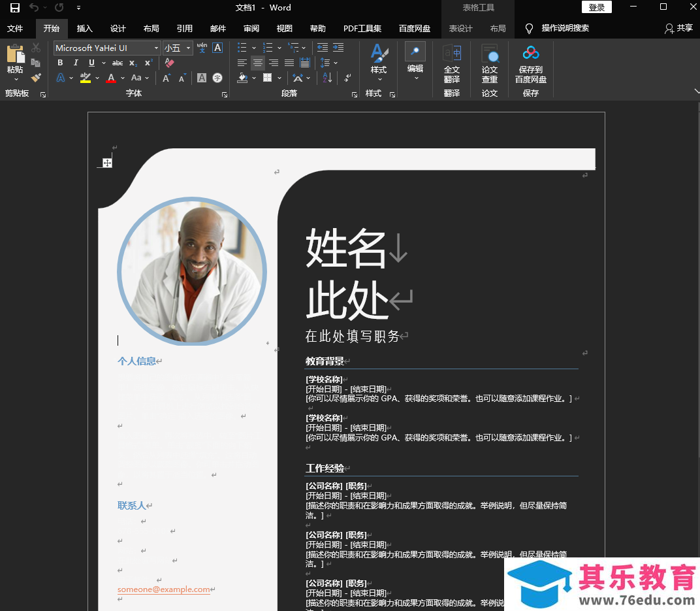Click the red font color button
Image resolution: width=700 pixels, height=611 pixels.
(111, 78)
